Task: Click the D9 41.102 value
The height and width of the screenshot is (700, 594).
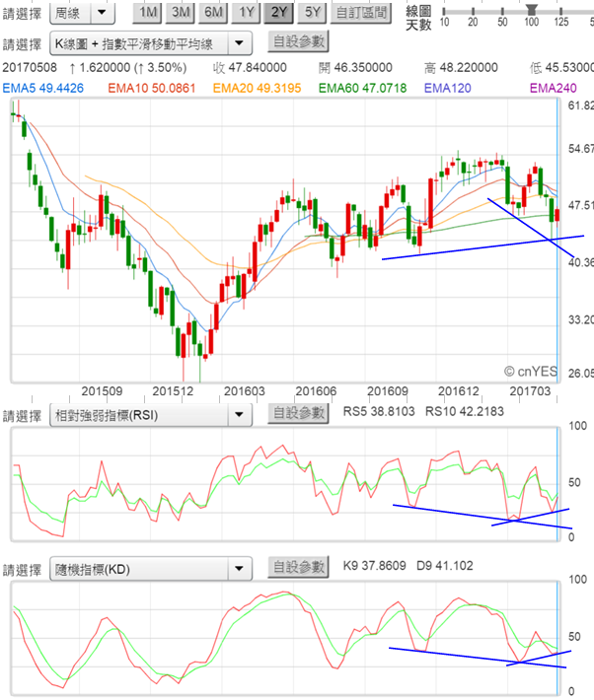Action: pyautogui.click(x=445, y=566)
